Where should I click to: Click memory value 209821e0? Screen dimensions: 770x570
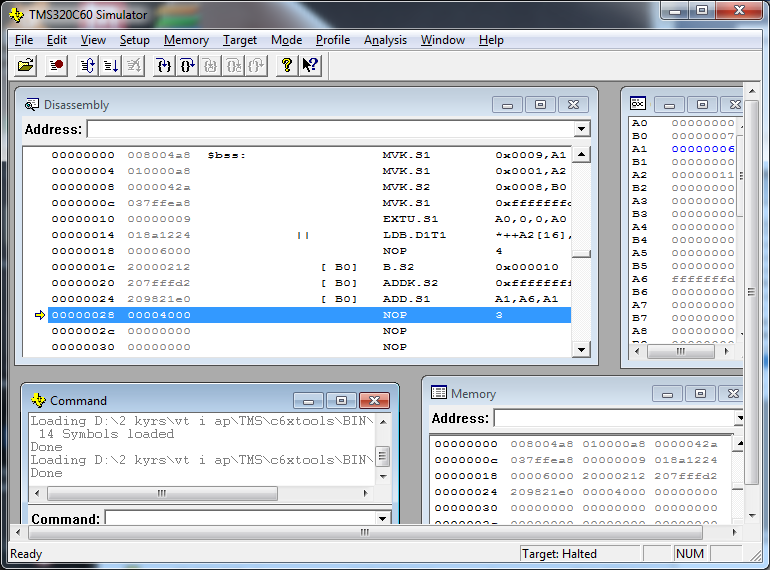542,492
